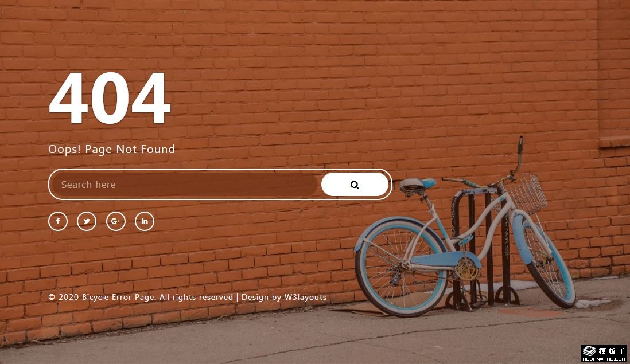Click the Mobanwang watermark logo

click(x=604, y=354)
